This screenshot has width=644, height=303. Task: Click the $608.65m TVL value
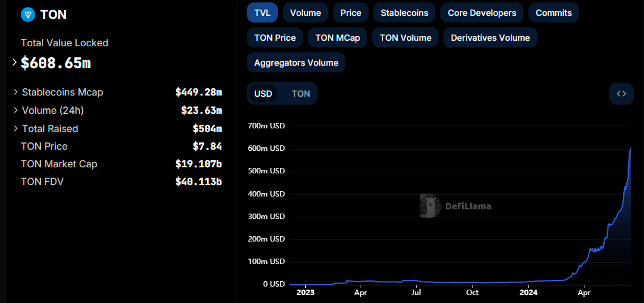tap(56, 63)
